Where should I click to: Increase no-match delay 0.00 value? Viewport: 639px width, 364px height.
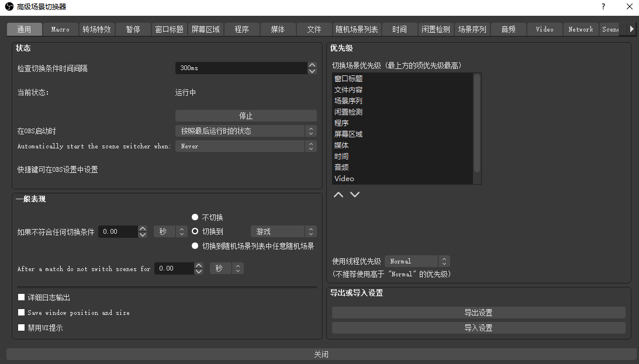(x=142, y=229)
